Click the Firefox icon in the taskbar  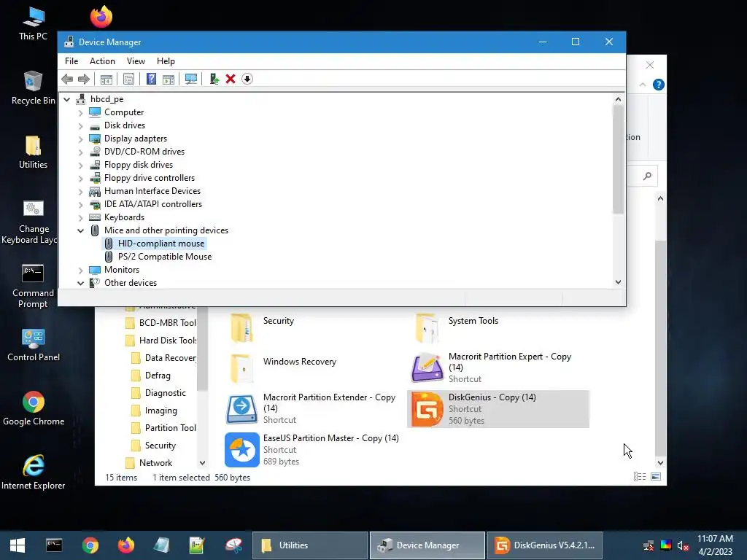[126, 545]
